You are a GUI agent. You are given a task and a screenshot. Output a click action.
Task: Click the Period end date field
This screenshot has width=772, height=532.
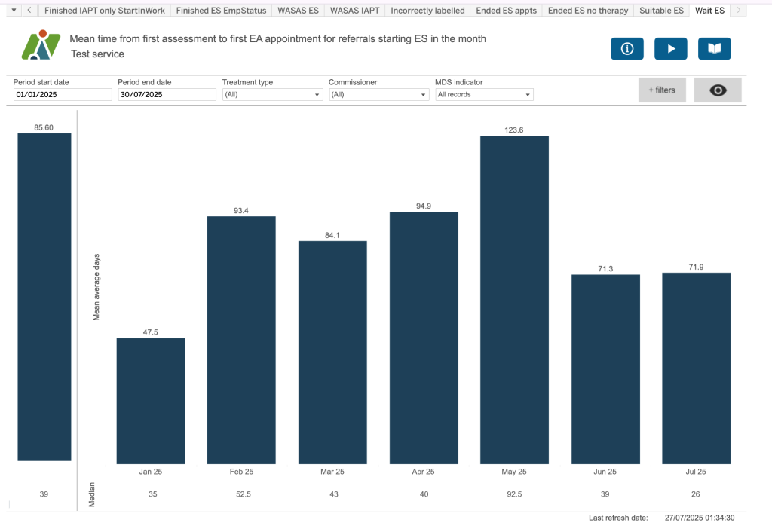tap(167, 95)
